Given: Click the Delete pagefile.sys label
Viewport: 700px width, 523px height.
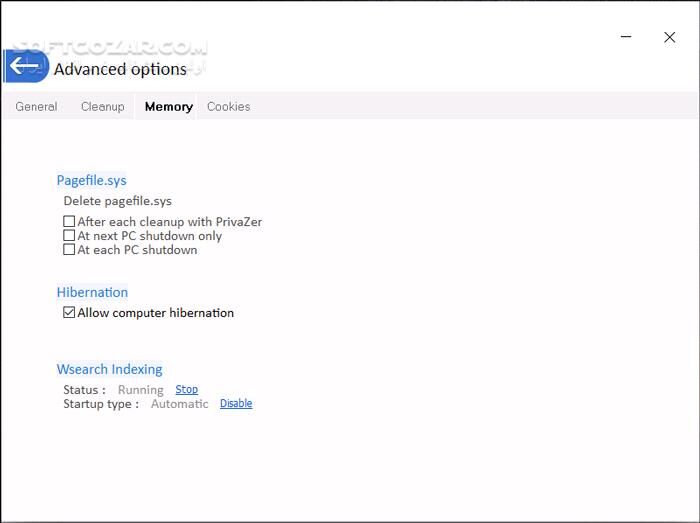Looking at the screenshot, I should tap(117, 201).
